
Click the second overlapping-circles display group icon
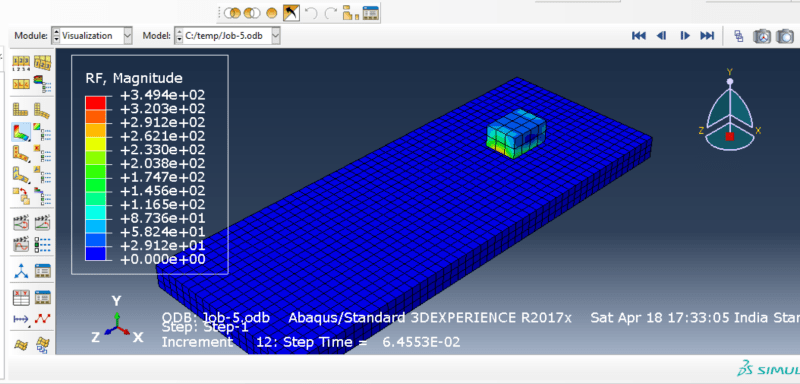[251, 13]
